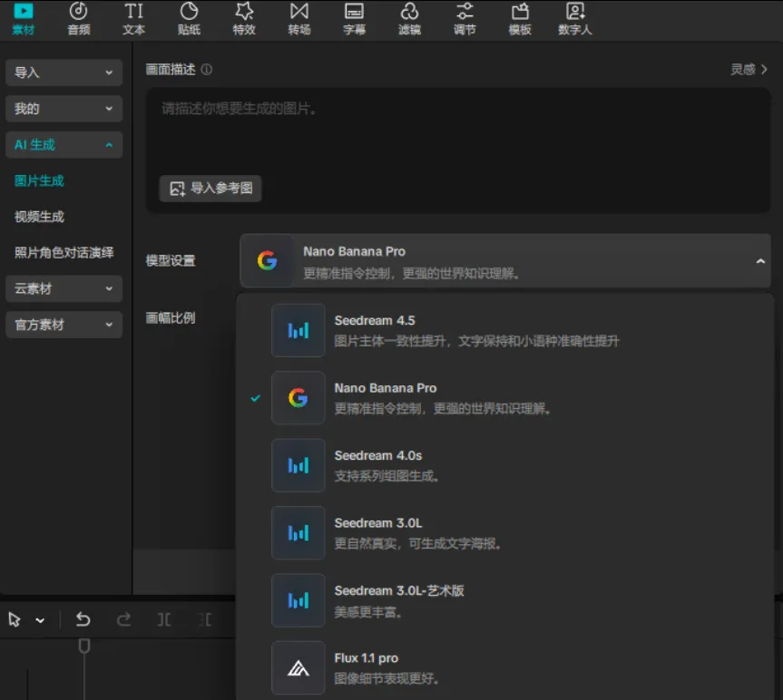The image size is (783, 700).
Task: Click the Seedream 3.0L model icon
Action: pyautogui.click(x=299, y=533)
